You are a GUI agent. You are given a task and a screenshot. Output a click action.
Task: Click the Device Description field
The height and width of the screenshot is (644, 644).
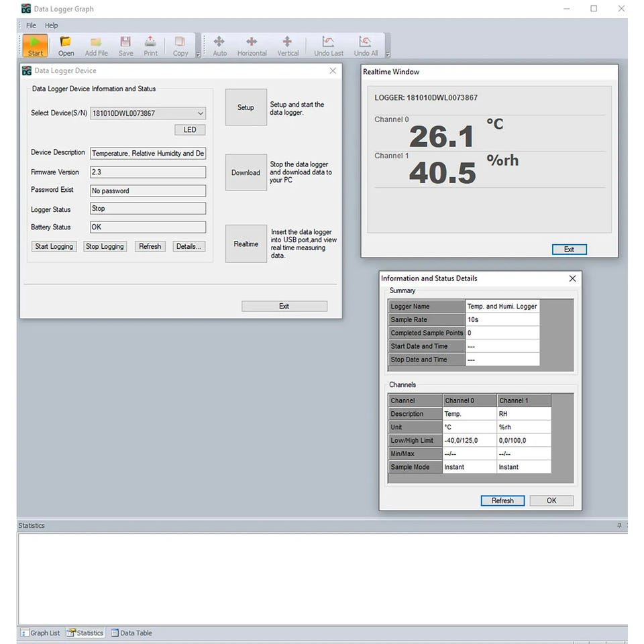click(x=148, y=153)
